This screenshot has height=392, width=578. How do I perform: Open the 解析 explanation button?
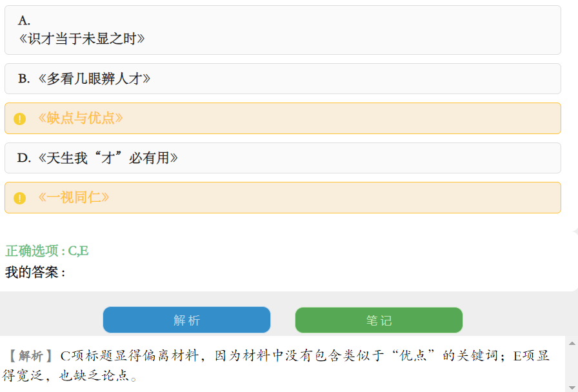(x=186, y=320)
